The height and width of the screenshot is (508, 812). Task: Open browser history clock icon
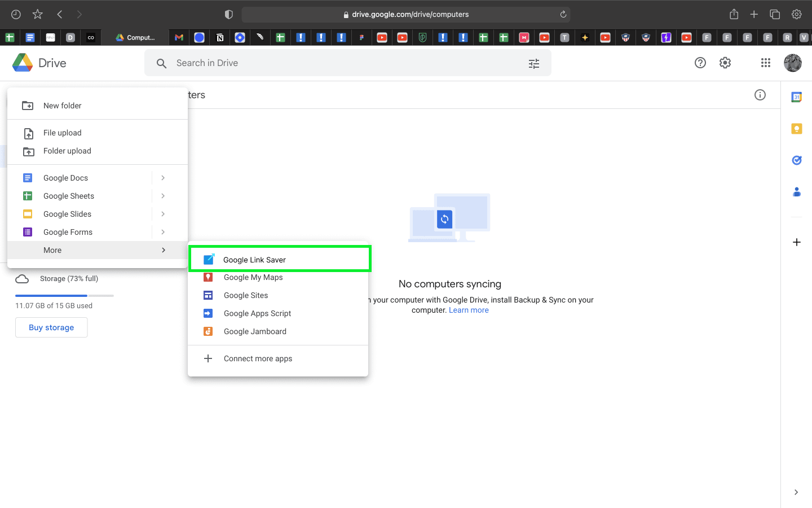pos(16,15)
